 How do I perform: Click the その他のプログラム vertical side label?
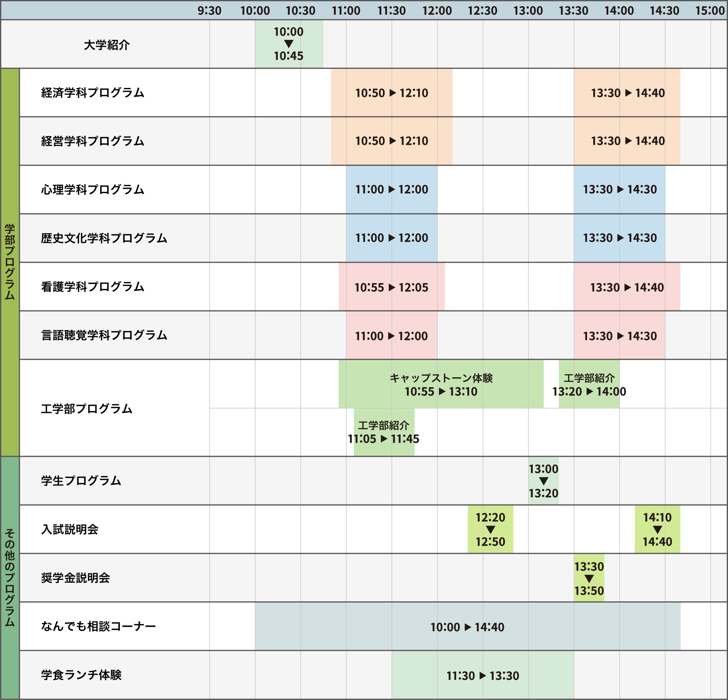click(10, 577)
